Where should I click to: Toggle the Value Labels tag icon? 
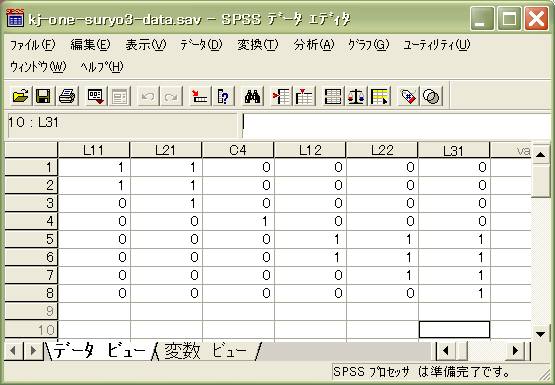coord(408,96)
